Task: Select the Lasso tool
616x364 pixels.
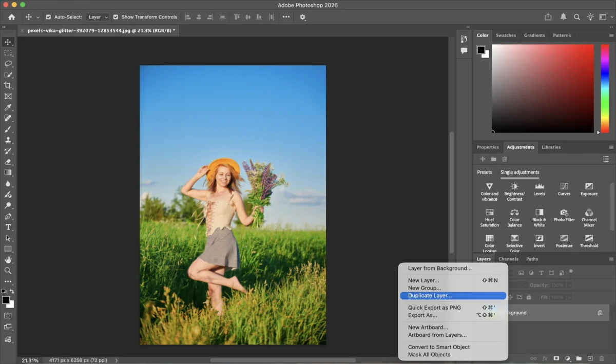Action: coord(8,64)
